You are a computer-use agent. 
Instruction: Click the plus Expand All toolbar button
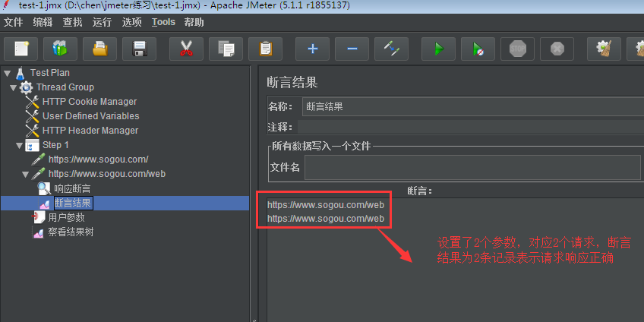click(313, 49)
